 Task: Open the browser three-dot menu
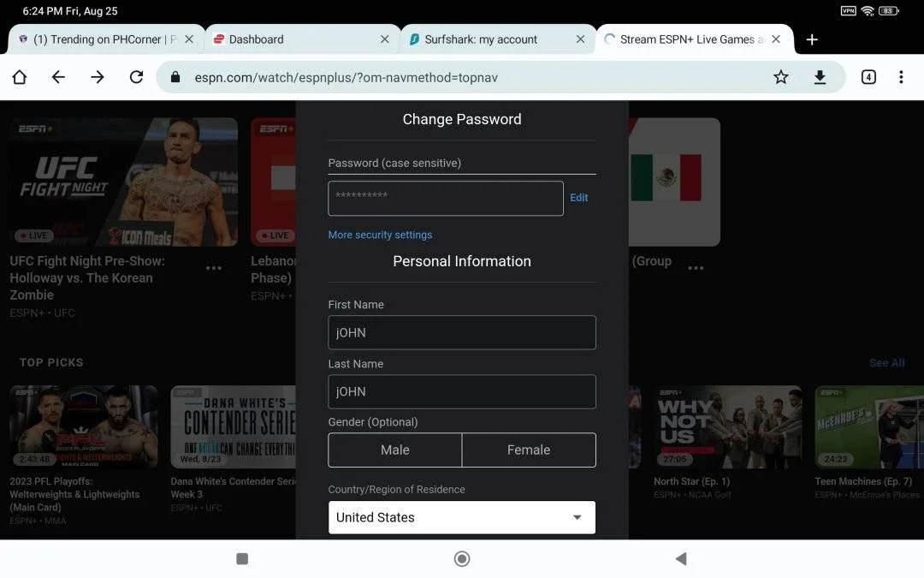coord(901,77)
